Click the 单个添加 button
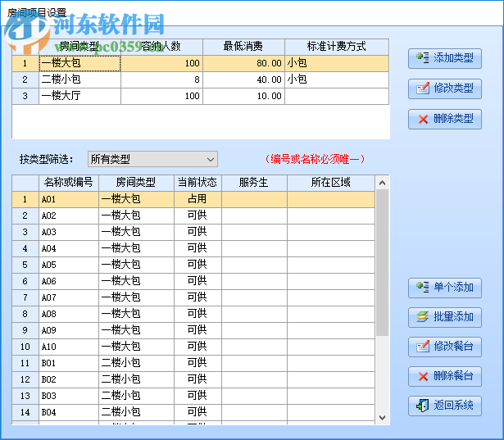 pos(445,288)
